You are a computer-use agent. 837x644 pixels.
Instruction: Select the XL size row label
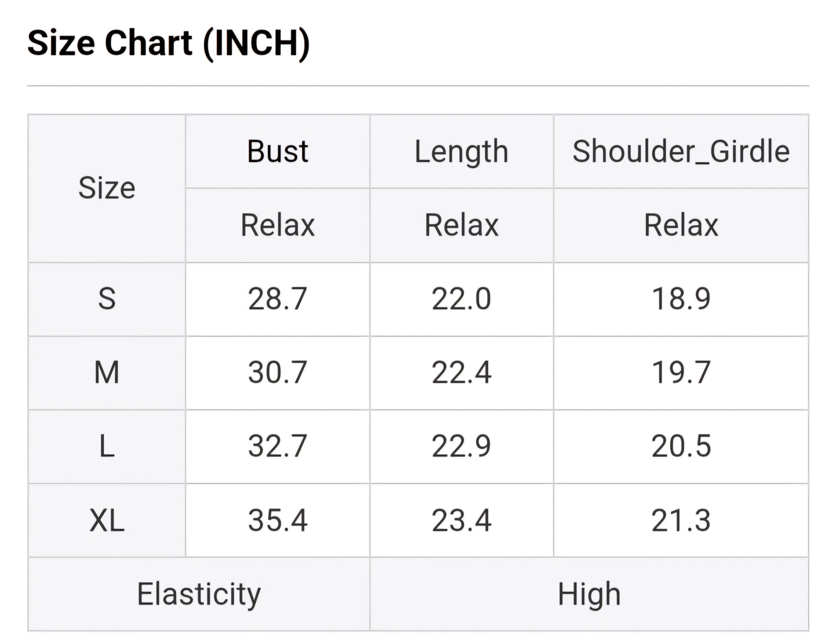pyautogui.click(x=107, y=520)
